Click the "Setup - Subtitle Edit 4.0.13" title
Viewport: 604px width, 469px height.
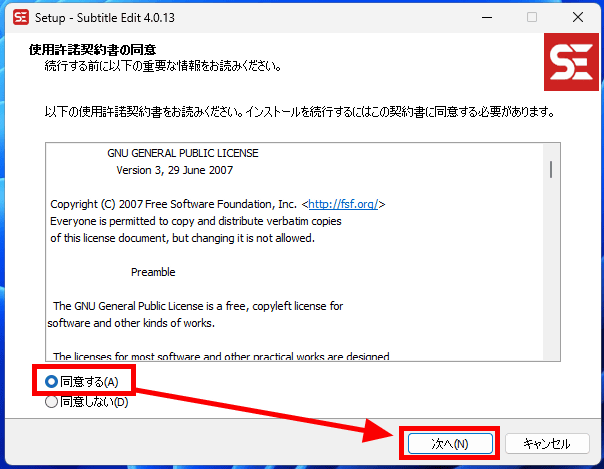104,18
